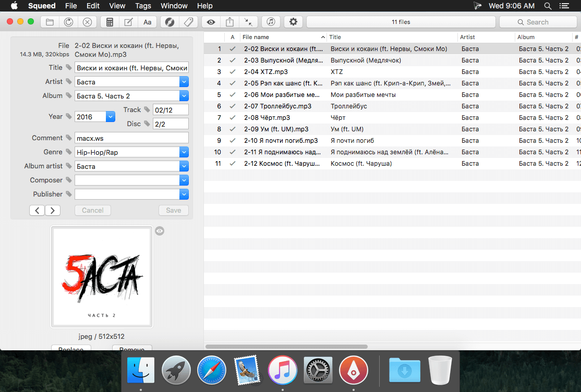Viewport: 581px width, 392px height.
Task: Click the Title column header
Action: coord(392,37)
